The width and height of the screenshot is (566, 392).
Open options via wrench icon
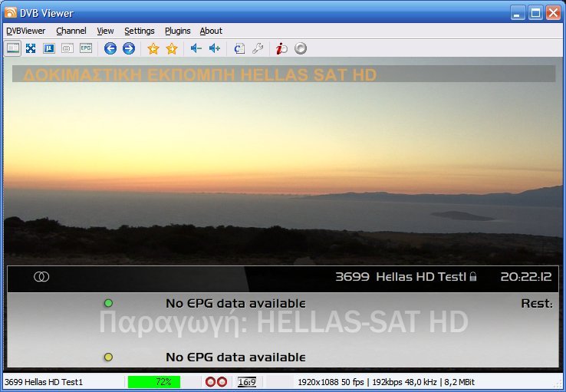click(258, 48)
